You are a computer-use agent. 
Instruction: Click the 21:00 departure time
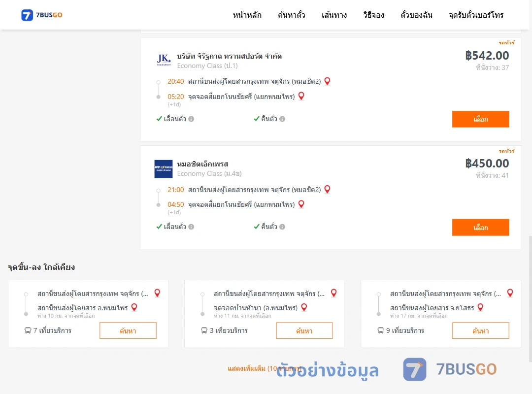click(x=176, y=190)
